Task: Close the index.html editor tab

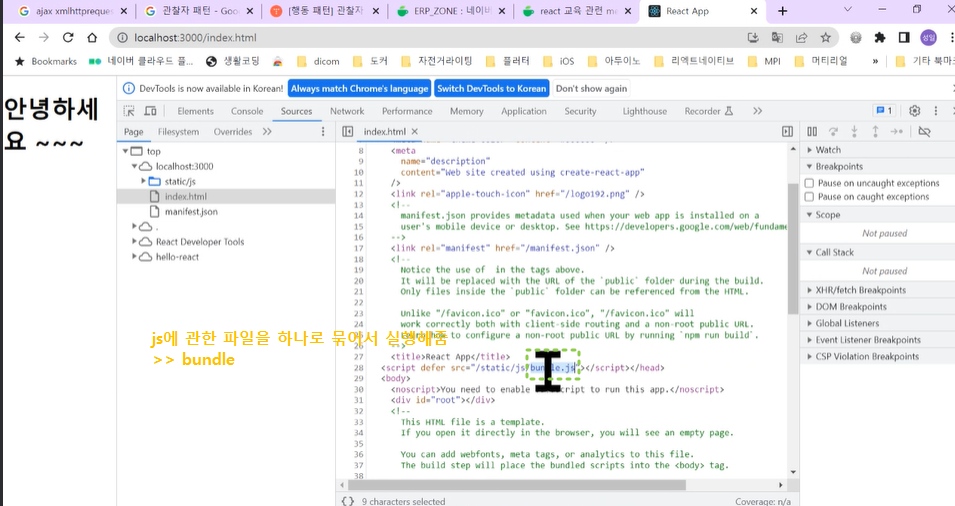Action: click(415, 132)
